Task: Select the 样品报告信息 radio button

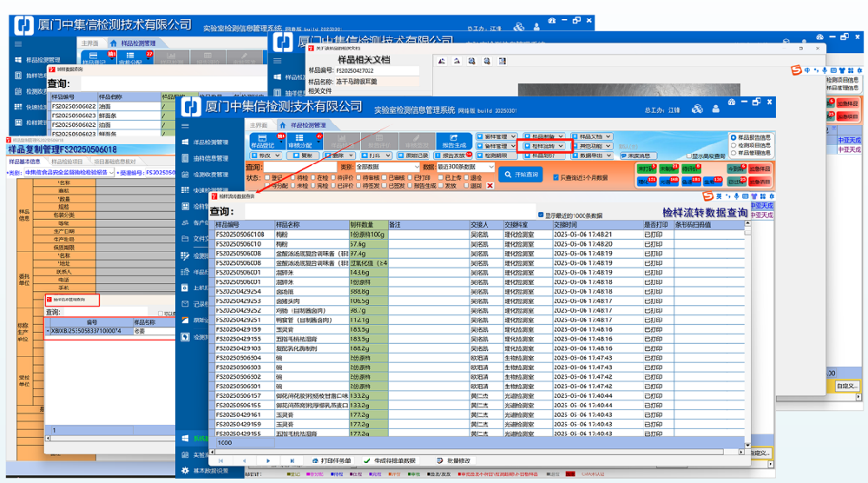Action: [x=733, y=137]
